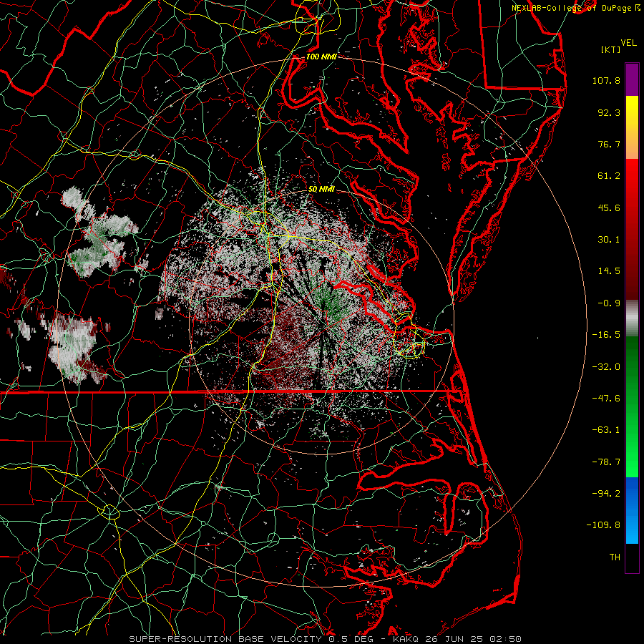The height and width of the screenshot is (644, 644).
Task: Click the 45.6 legend value
Action: pyautogui.click(x=609, y=208)
